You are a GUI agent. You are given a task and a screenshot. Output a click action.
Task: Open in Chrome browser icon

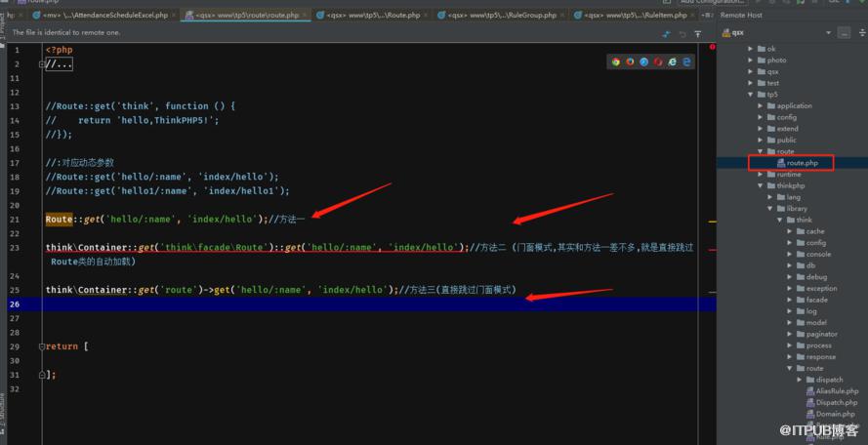[615, 62]
